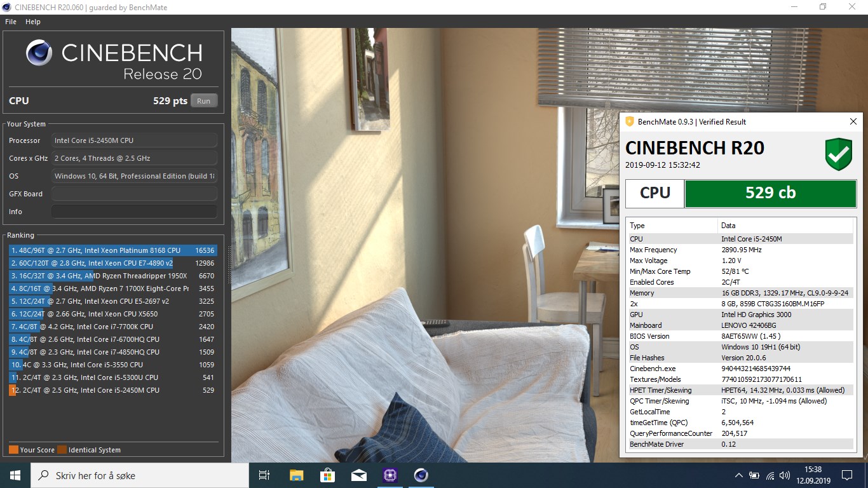The image size is (868, 488).
Task: Select ranking entry Core i7-4850HQ
Action: pos(112,352)
